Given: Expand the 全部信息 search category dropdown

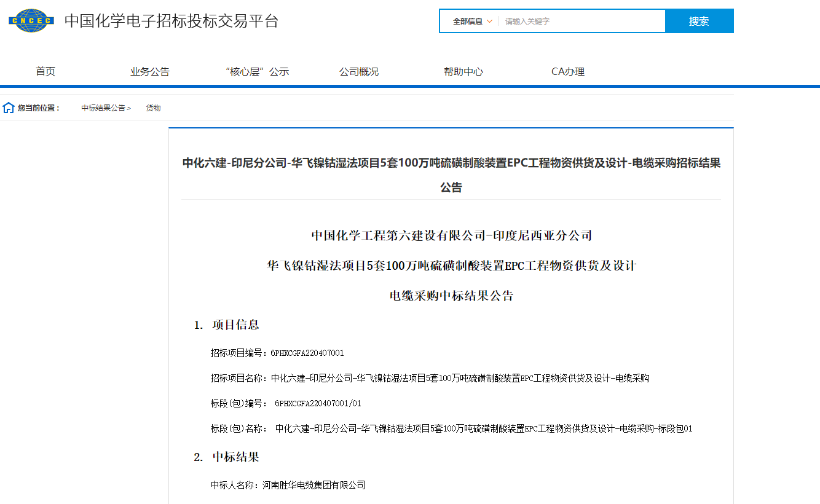Looking at the screenshot, I should point(468,20).
